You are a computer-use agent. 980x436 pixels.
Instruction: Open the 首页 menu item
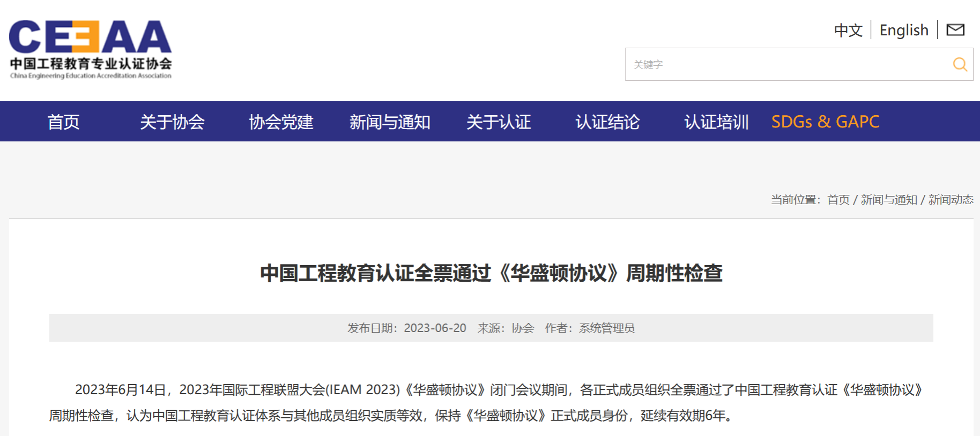pos(63,122)
